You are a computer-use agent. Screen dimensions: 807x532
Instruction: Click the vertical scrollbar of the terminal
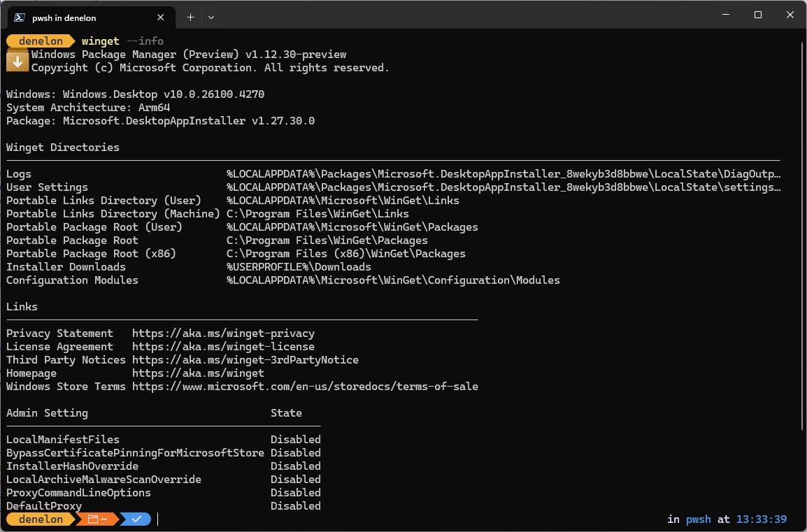803,237
